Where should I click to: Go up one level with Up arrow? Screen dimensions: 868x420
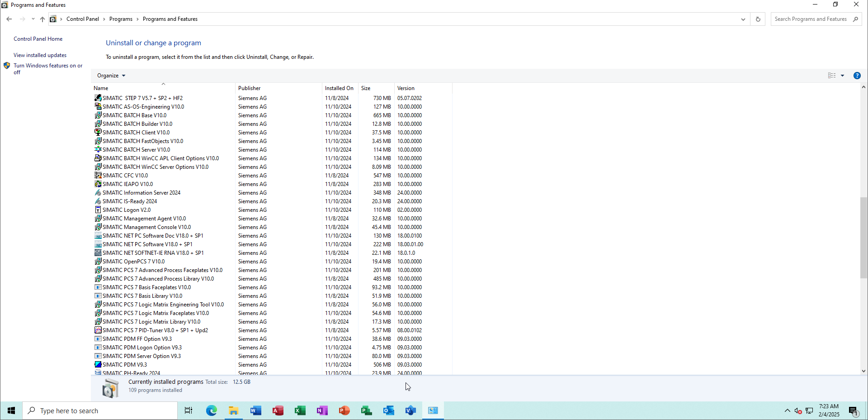coord(42,19)
